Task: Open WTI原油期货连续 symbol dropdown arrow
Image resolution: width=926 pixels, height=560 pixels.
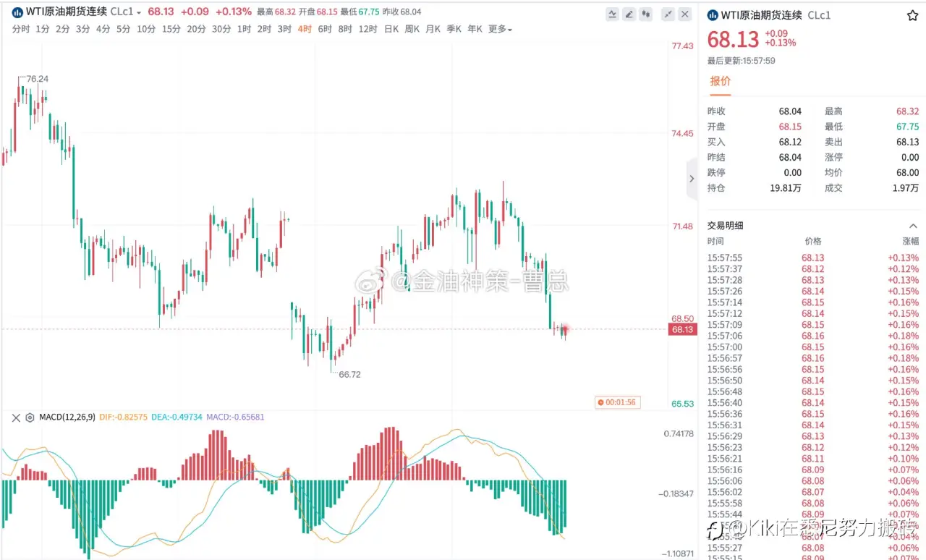Action: (139, 12)
